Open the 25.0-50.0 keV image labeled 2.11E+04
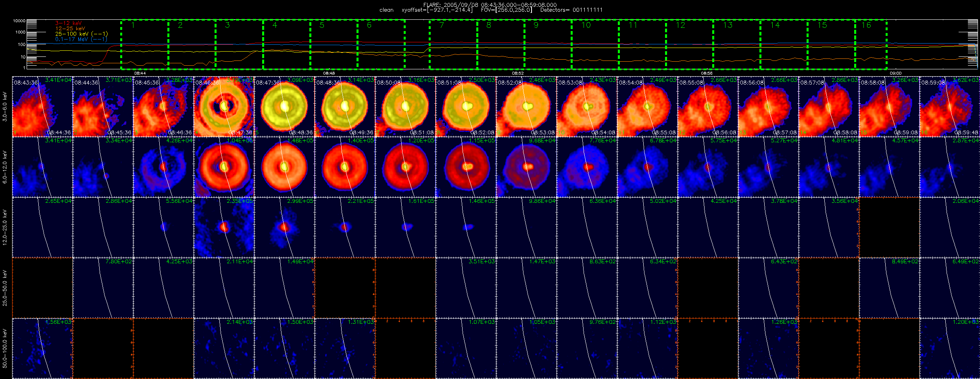Viewport: 980px width, 379px height. tap(224, 288)
